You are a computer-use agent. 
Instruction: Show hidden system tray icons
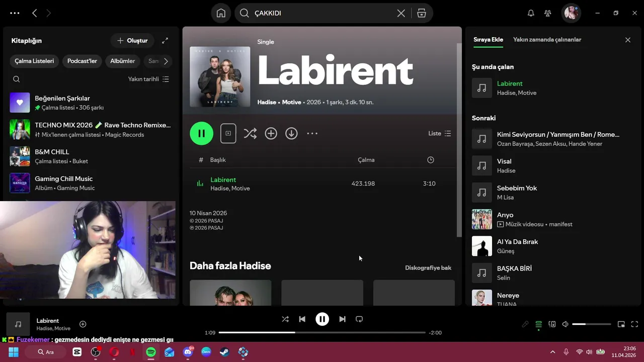[x=552, y=352]
